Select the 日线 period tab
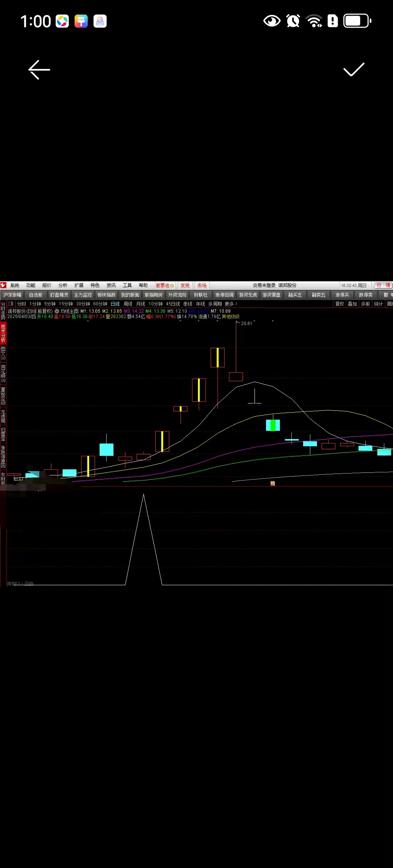 (115, 304)
